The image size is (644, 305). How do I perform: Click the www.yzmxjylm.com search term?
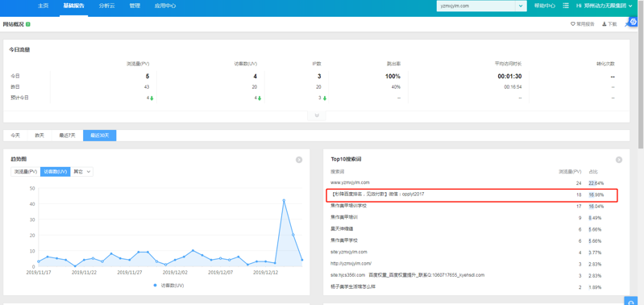click(350, 182)
